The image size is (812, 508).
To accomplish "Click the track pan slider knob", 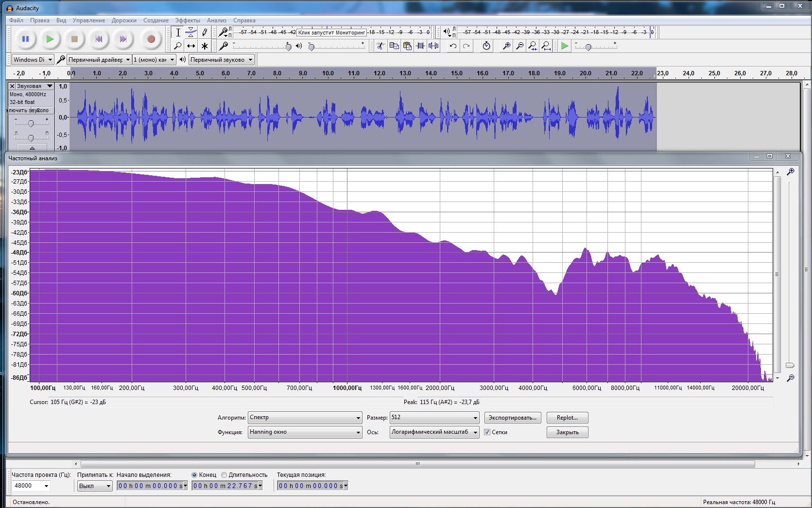I will tap(31, 138).
